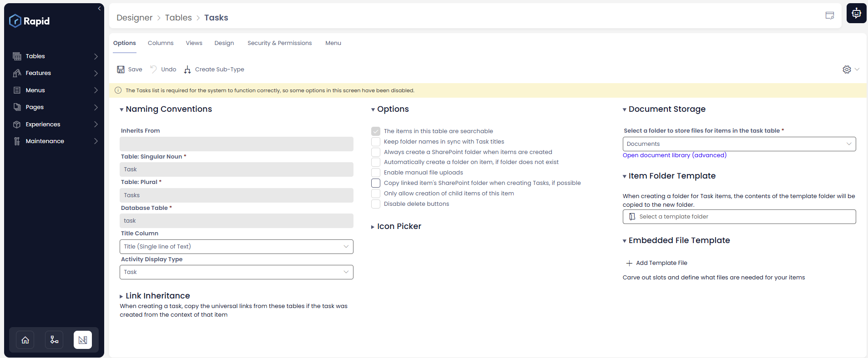Click the Designer breadcrumb link
Image resolution: width=868 pixels, height=358 pixels.
[x=135, y=18]
